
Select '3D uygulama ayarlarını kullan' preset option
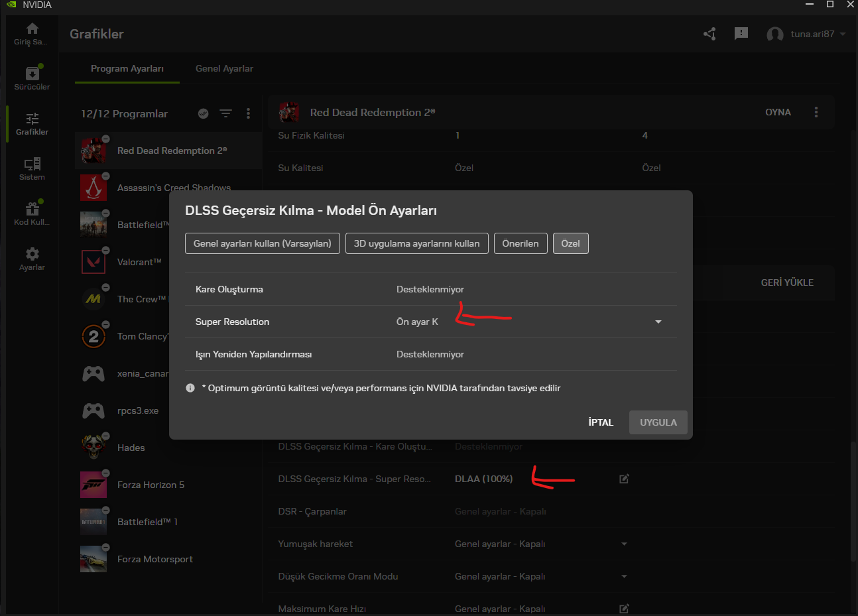coord(417,243)
